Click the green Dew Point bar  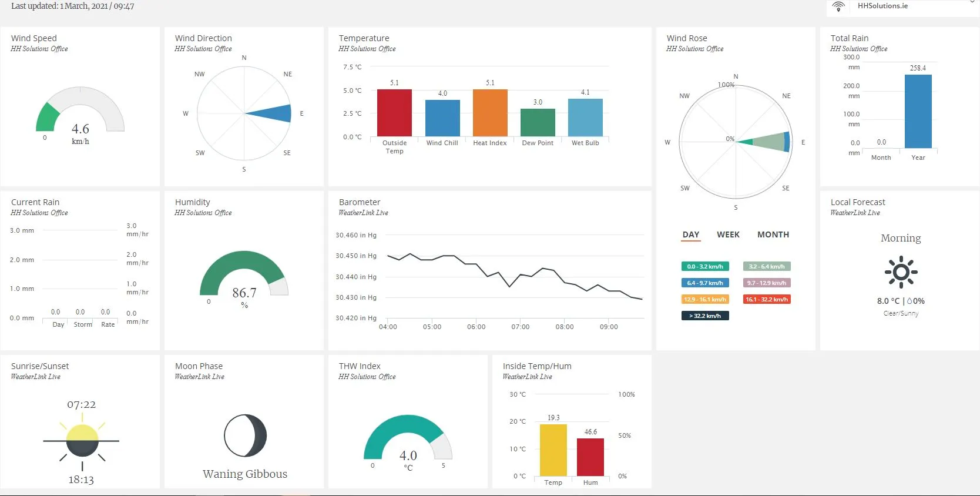click(x=538, y=123)
